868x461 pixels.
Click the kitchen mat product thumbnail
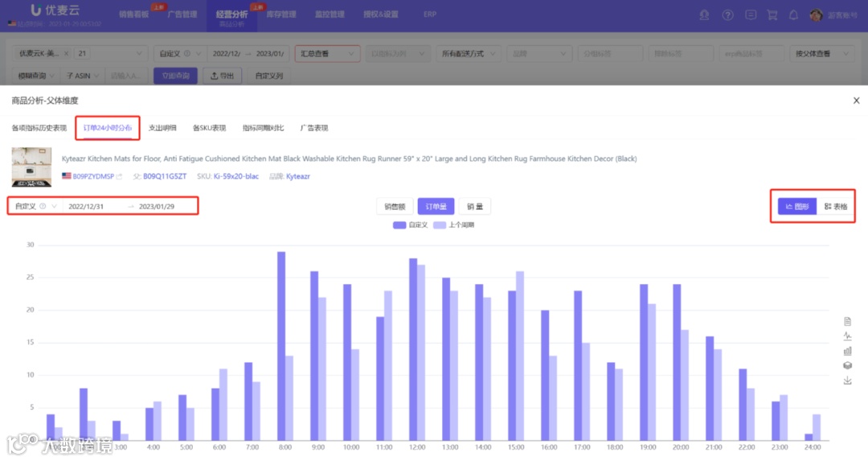31,167
